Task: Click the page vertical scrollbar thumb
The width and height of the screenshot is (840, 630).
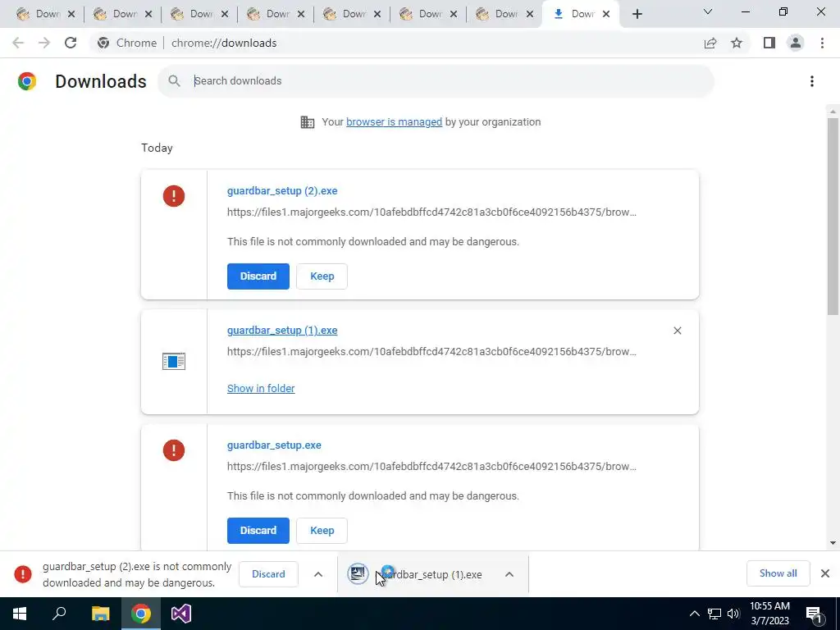Action: tap(833, 216)
